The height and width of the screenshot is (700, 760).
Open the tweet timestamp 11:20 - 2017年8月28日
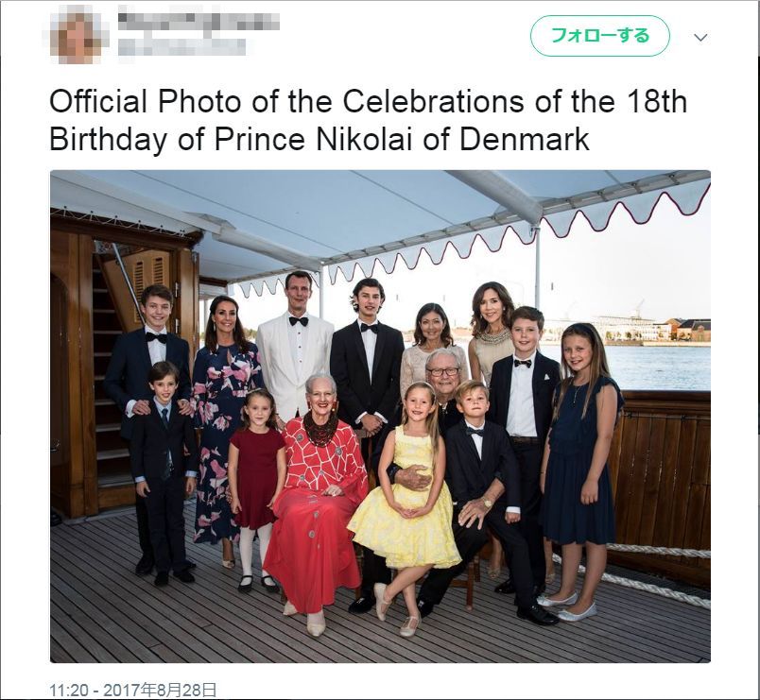tap(132, 690)
